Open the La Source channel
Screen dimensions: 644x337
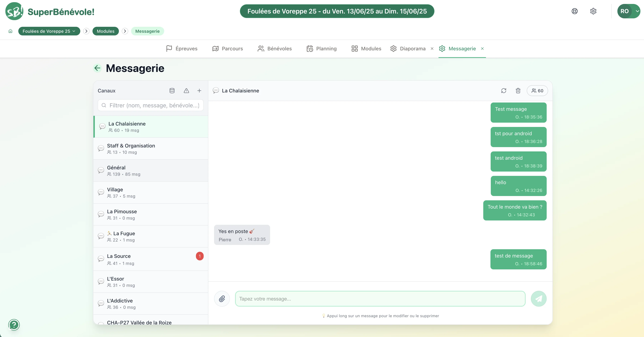(x=151, y=259)
